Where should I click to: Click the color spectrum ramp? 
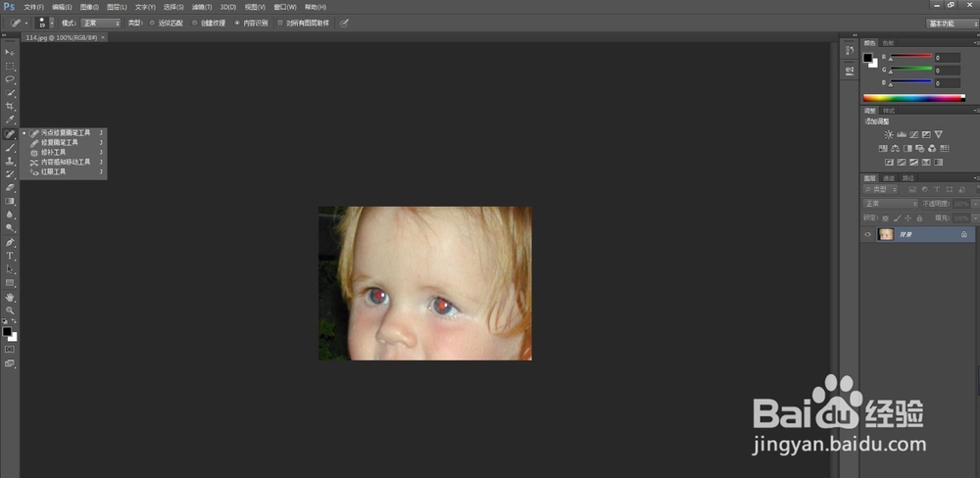coord(913,98)
